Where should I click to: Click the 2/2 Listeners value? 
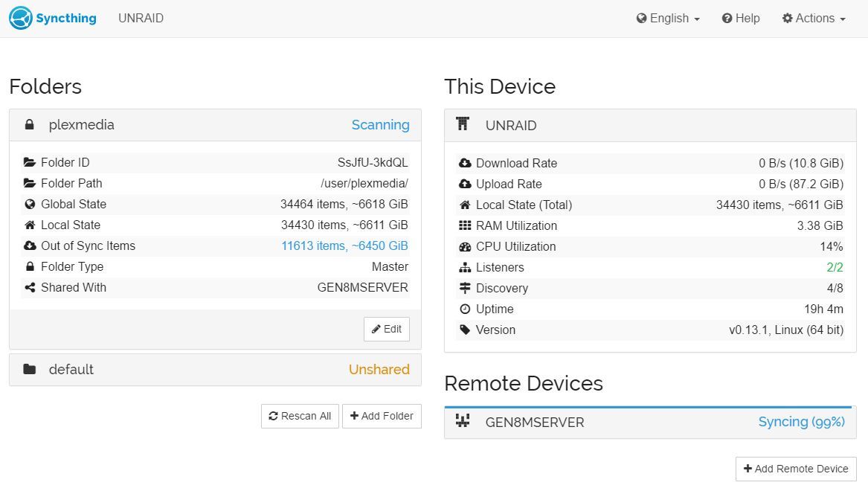[x=835, y=267]
